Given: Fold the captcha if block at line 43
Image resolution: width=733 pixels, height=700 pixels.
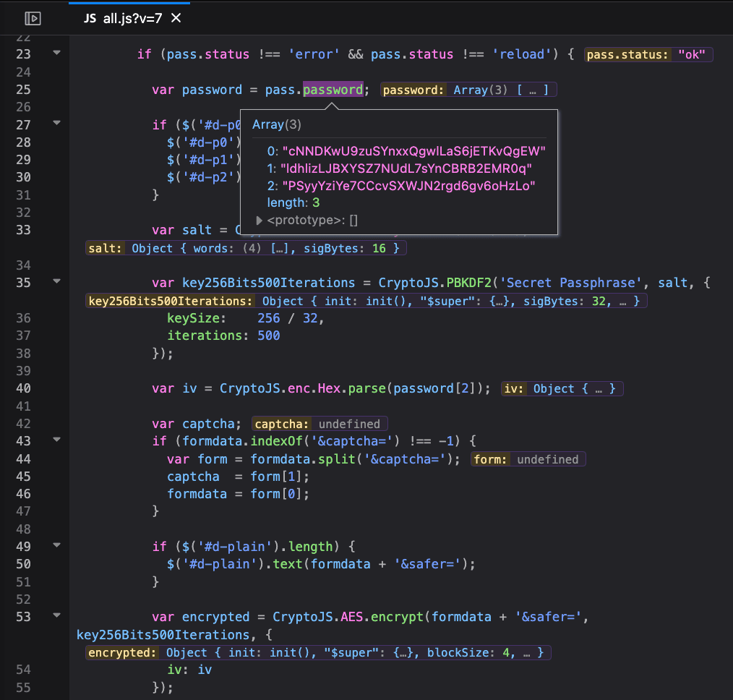Looking at the screenshot, I should tap(56, 440).
